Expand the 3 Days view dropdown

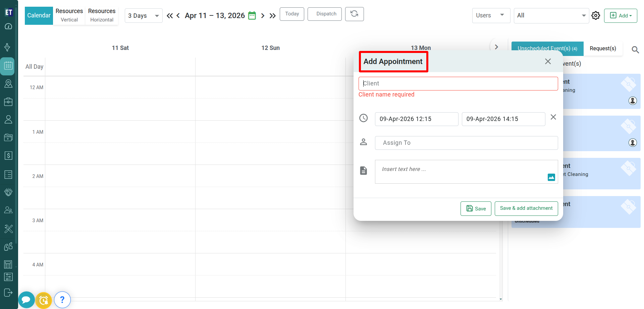coord(144,16)
